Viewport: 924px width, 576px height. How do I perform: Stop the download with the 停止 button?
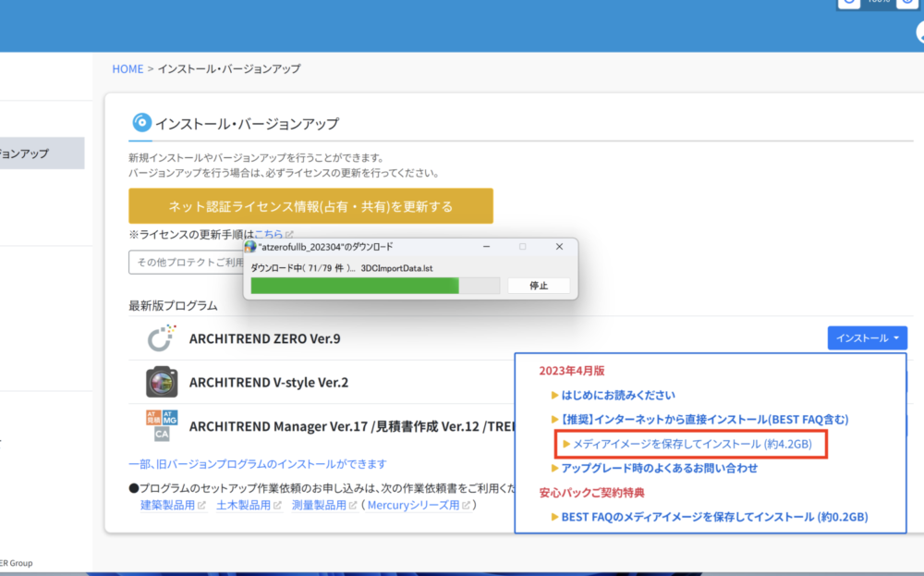point(539,286)
